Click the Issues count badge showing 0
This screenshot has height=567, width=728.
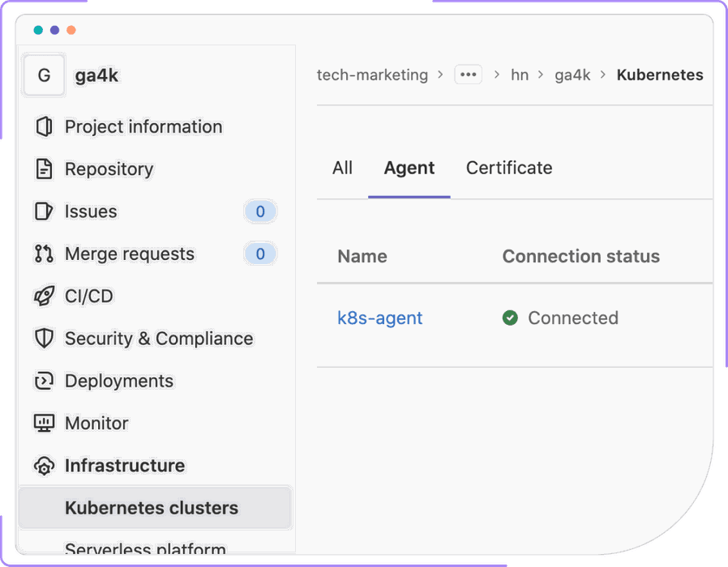(260, 211)
